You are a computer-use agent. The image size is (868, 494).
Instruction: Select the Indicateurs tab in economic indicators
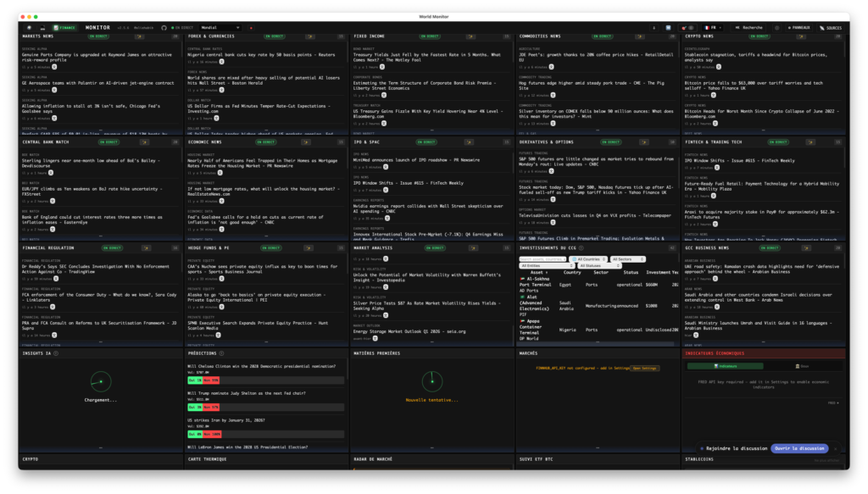(727, 366)
